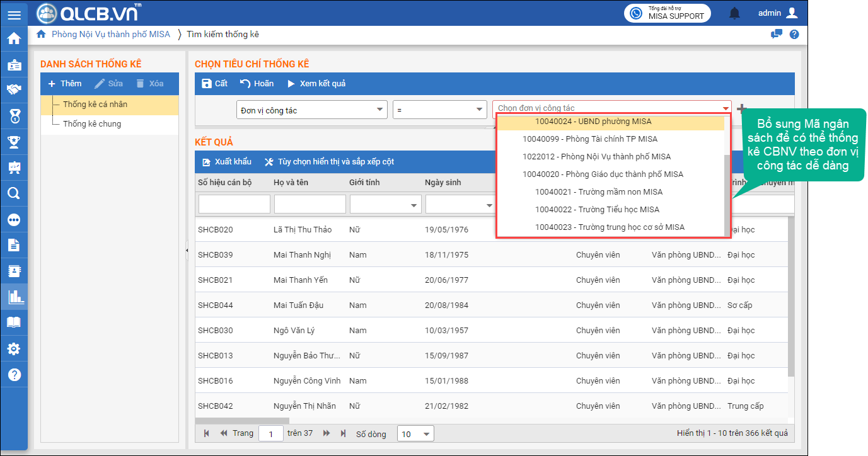Viewport: 868px width, 456px height.
Task: Open the notifications bell
Action: (734, 13)
